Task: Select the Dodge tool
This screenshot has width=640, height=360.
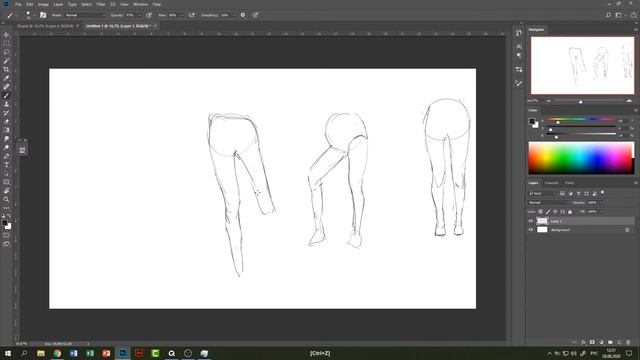Action: 6,147
